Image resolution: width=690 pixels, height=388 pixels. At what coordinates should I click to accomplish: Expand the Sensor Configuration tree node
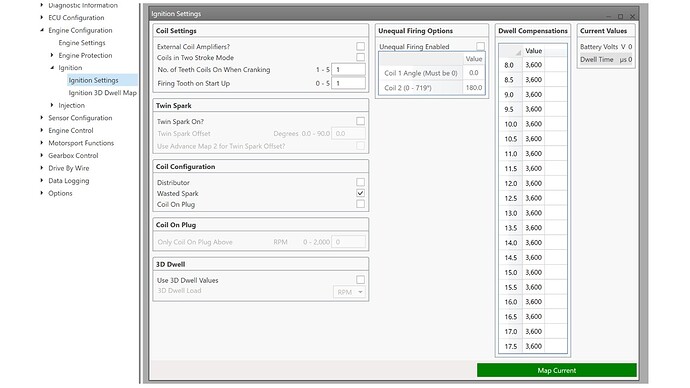(x=42, y=118)
